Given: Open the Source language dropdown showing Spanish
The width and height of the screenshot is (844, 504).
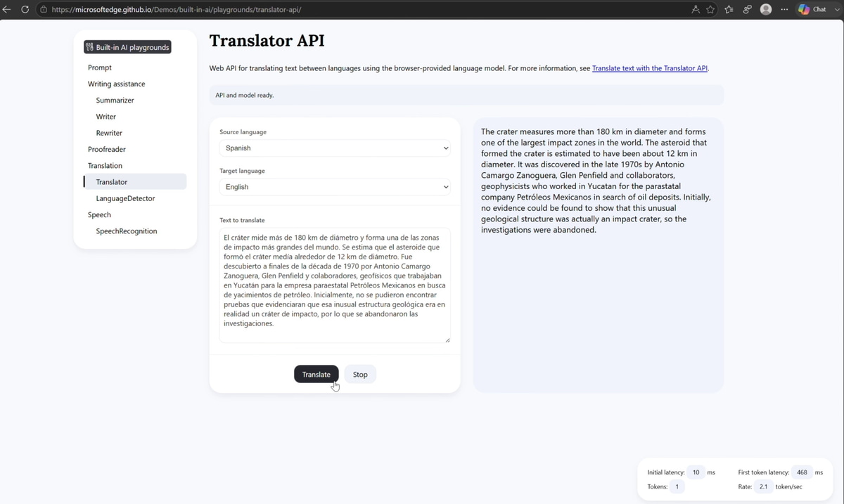Looking at the screenshot, I should [335, 148].
